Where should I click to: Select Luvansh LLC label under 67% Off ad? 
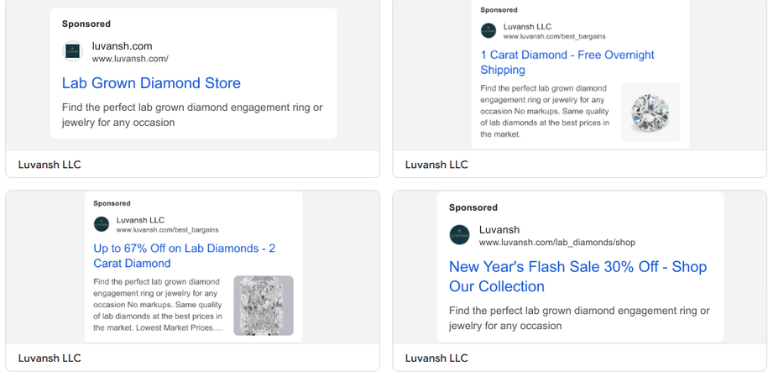[49, 358]
